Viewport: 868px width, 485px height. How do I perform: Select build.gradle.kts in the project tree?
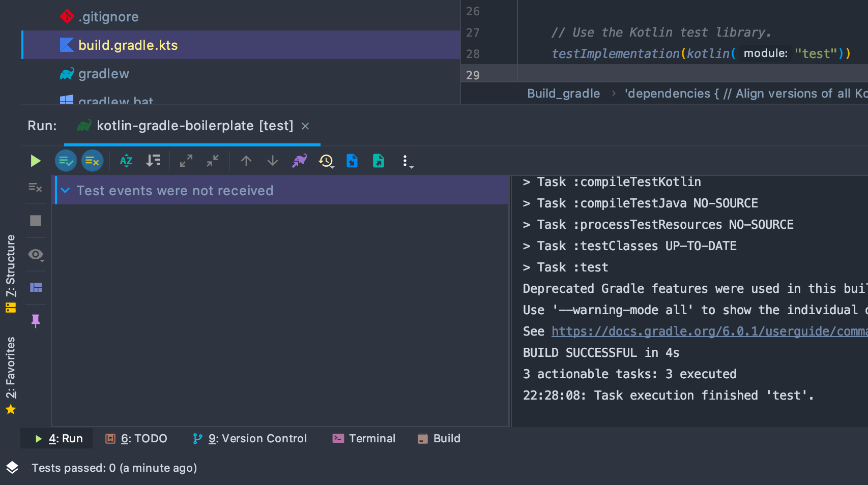(x=128, y=45)
